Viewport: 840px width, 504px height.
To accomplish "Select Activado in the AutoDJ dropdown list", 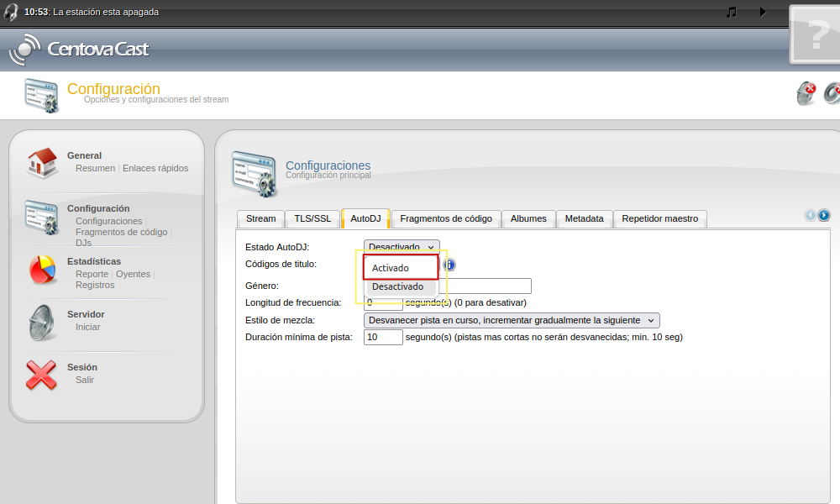I will (x=401, y=268).
